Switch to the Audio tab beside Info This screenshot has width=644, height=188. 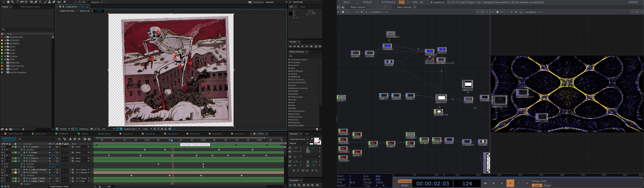(303, 7)
